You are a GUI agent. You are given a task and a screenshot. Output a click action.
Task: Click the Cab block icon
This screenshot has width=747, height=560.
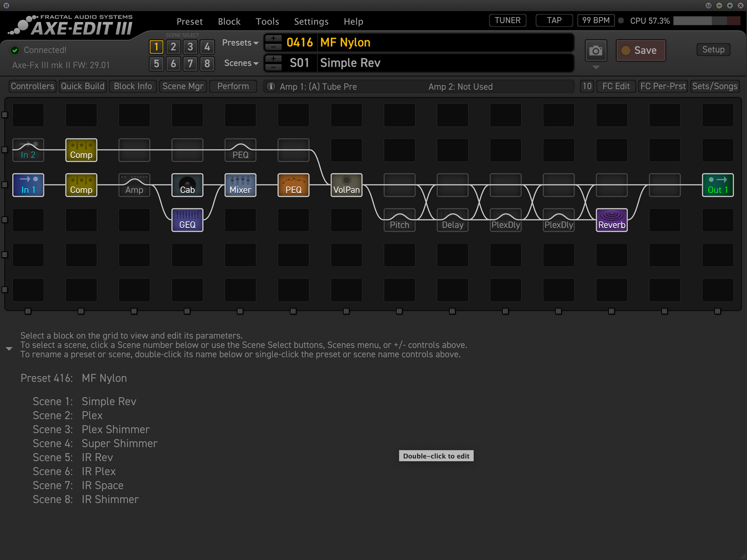pos(187,185)
